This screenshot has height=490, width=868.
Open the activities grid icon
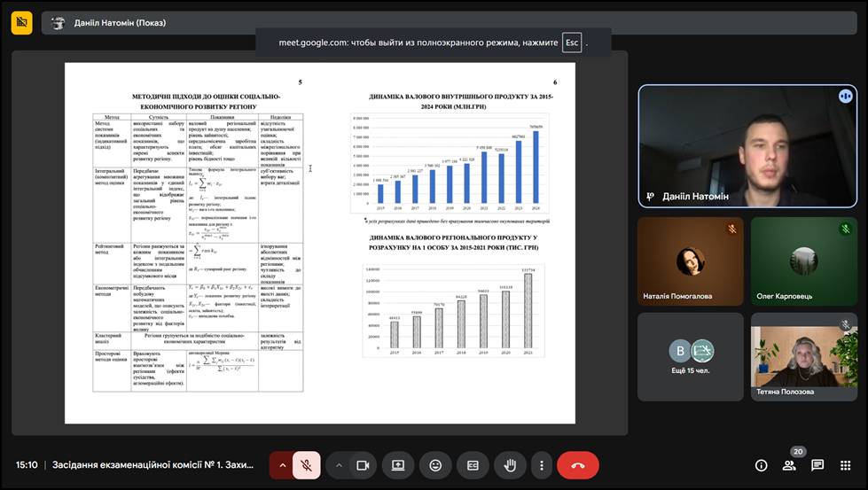(846, 465)
